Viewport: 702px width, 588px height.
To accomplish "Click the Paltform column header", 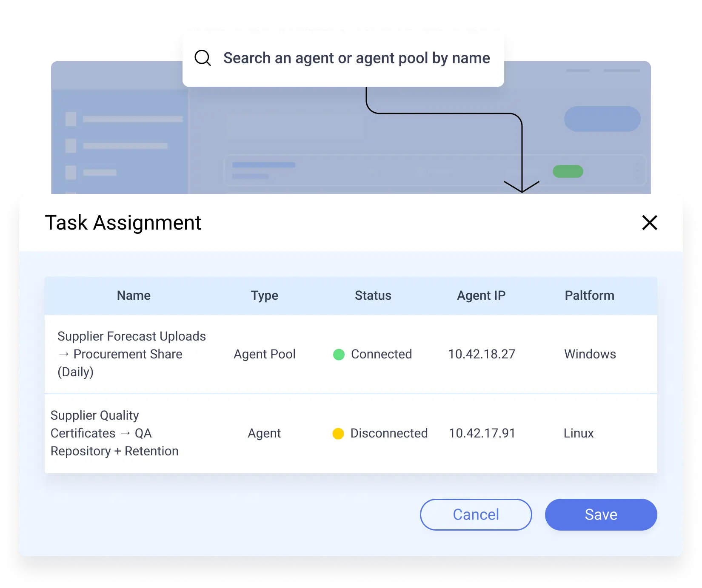I will click(x=589, y=295).
